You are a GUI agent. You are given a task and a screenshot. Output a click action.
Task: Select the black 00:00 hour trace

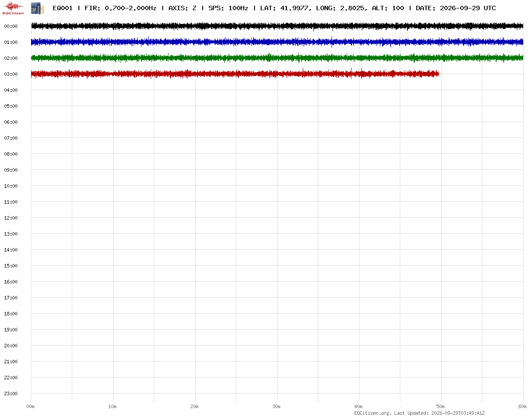(277, 26)
